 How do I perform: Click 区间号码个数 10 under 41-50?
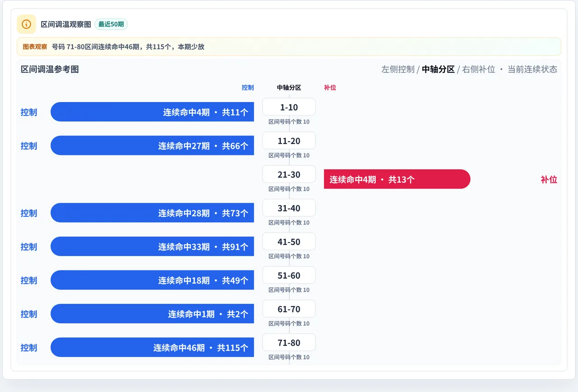pyautogui.click(x=289, y=256)
